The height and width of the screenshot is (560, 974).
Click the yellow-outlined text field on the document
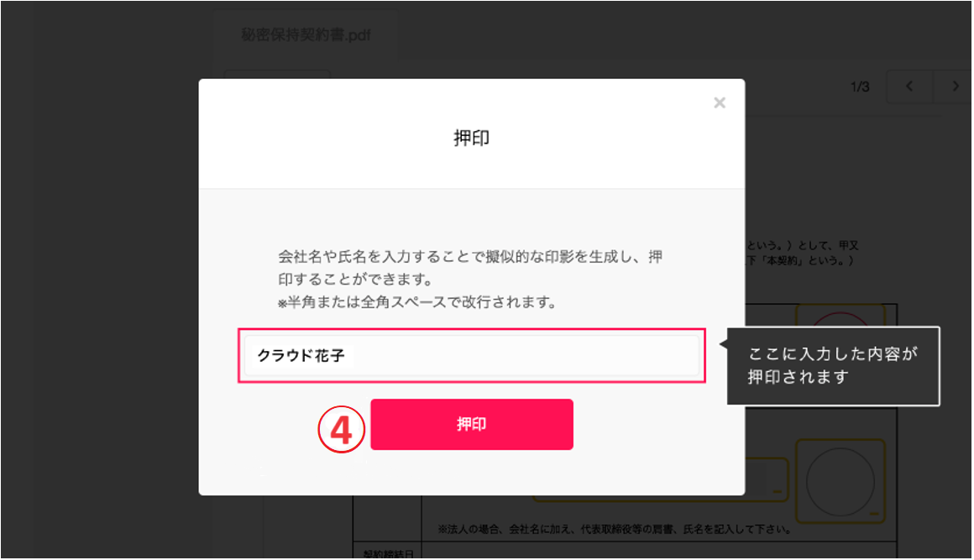coord(767,480)
